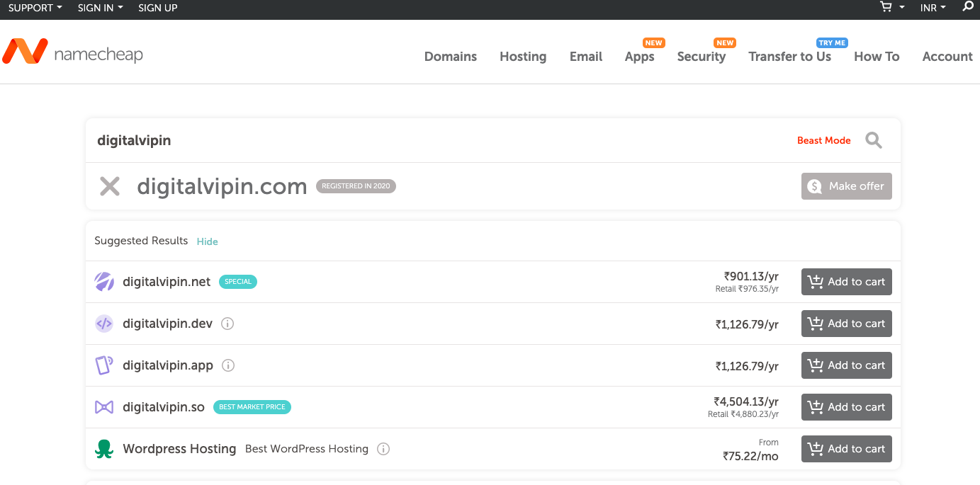Click the digitalvipin.app domain name
980x485 pixels.
168,365
